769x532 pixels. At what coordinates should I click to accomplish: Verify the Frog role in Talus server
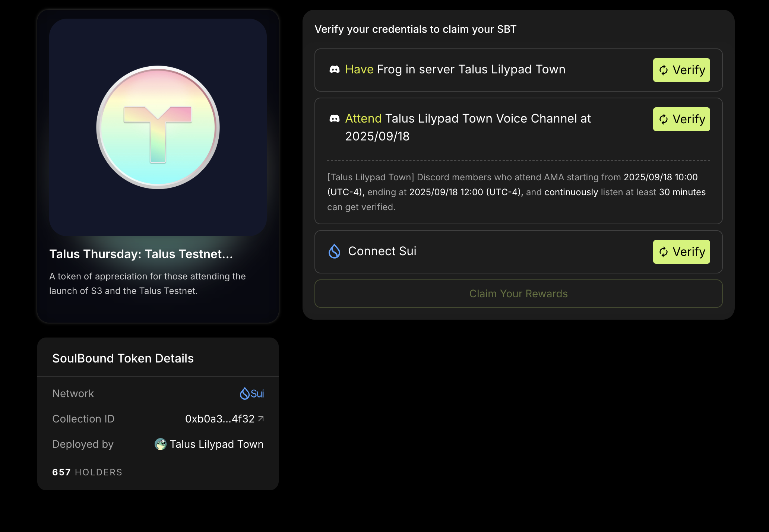click(681, 70)
